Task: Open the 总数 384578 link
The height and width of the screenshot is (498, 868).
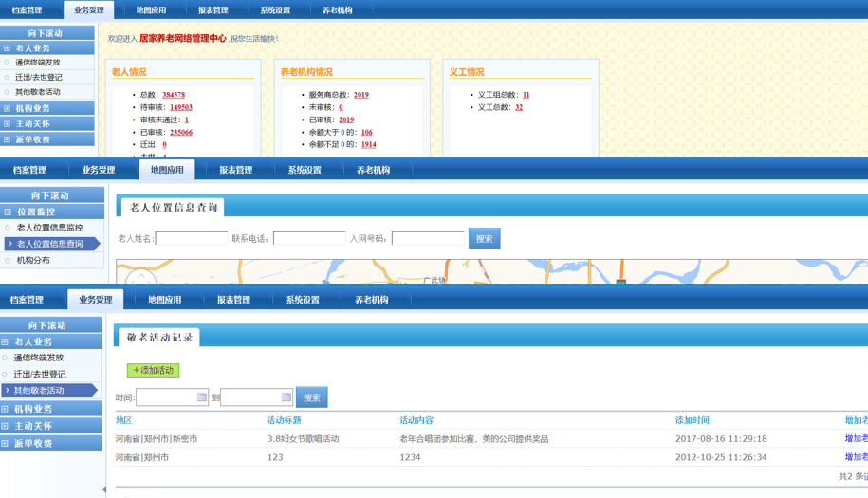Action: click(x=174, y=95)
